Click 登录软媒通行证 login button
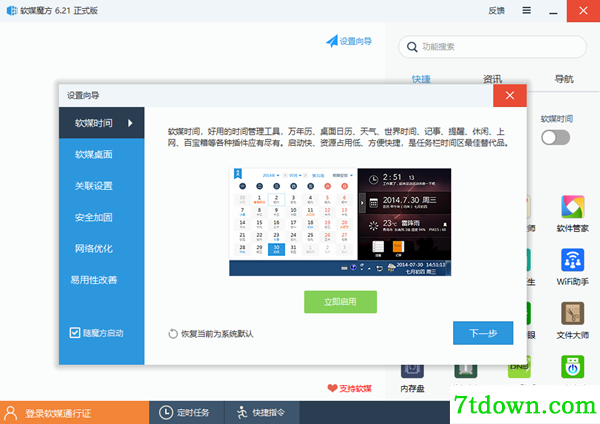Screen dimensions: 600x424 click(x=74, y=413)
